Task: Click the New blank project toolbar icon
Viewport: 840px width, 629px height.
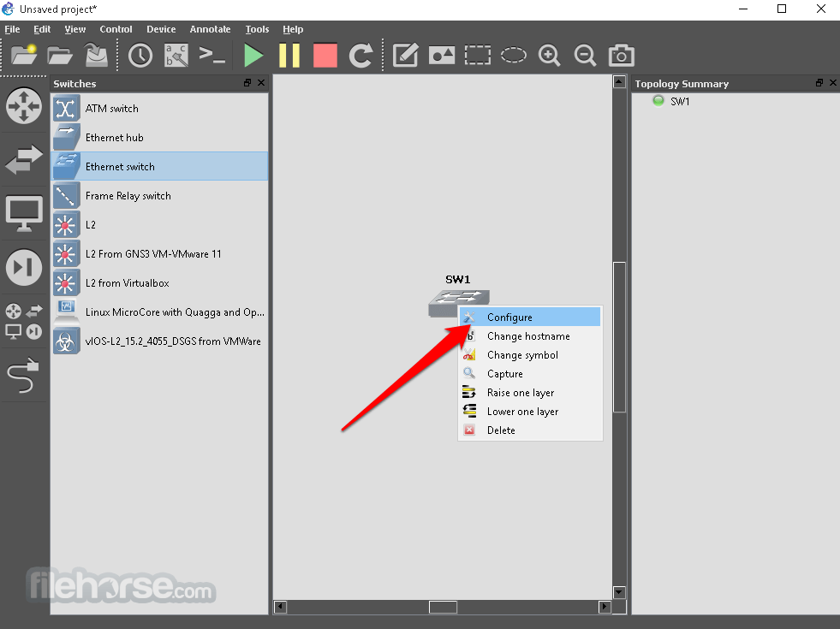Action: pyautogui.click(x=24, y=55)
